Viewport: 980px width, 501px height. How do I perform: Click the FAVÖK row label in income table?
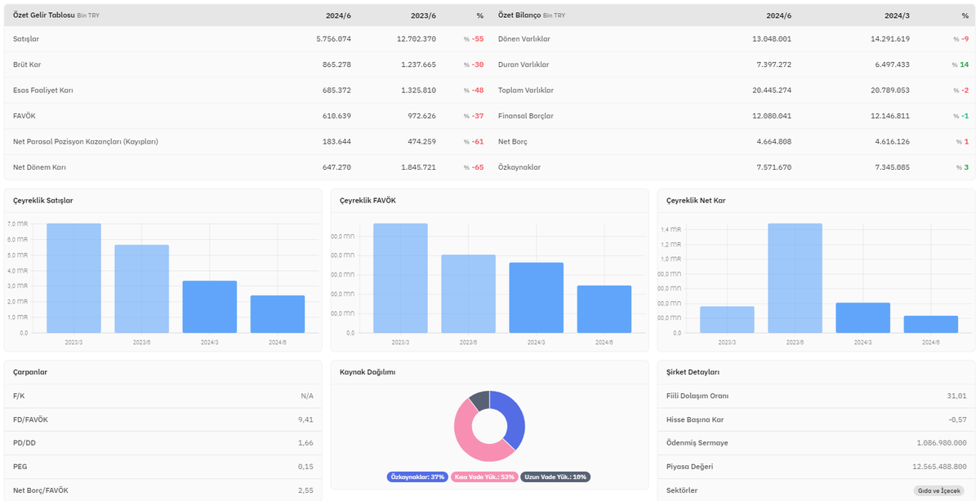coord(24,116)
